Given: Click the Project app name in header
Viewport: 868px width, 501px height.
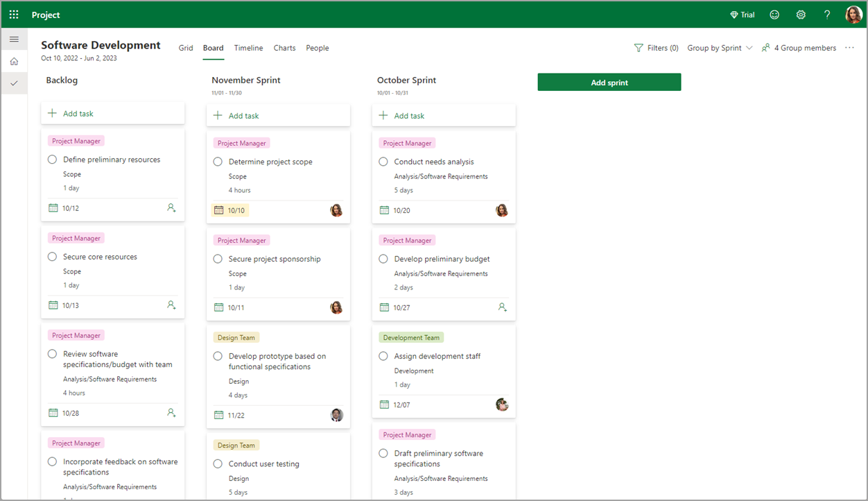Looking at the screenshot, I should coord(46,15).
